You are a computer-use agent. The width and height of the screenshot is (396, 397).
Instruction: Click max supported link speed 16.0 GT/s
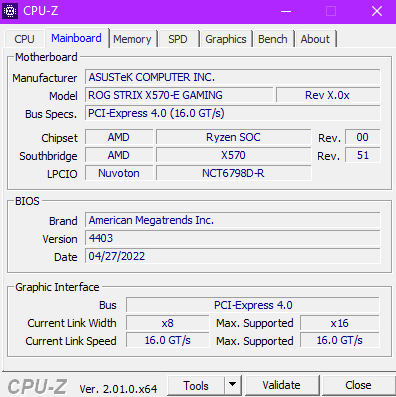click(x=340, y=340)
